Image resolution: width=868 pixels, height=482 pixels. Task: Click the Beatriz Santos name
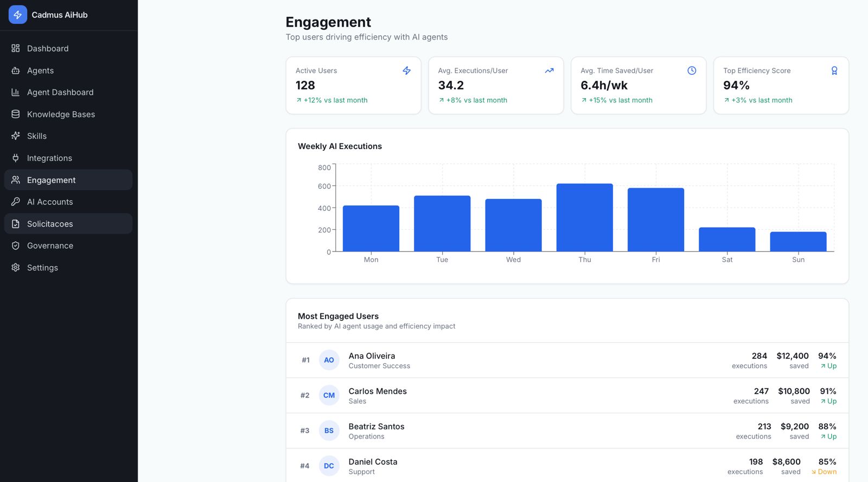coord(376,426)
